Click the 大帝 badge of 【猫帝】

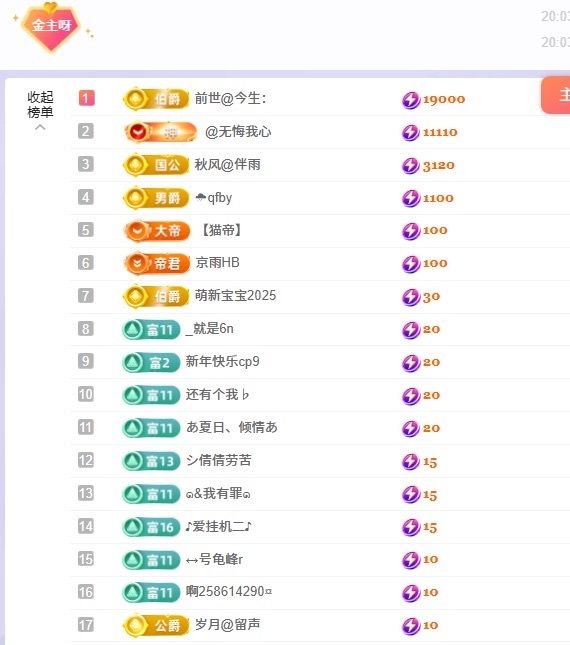157,231
